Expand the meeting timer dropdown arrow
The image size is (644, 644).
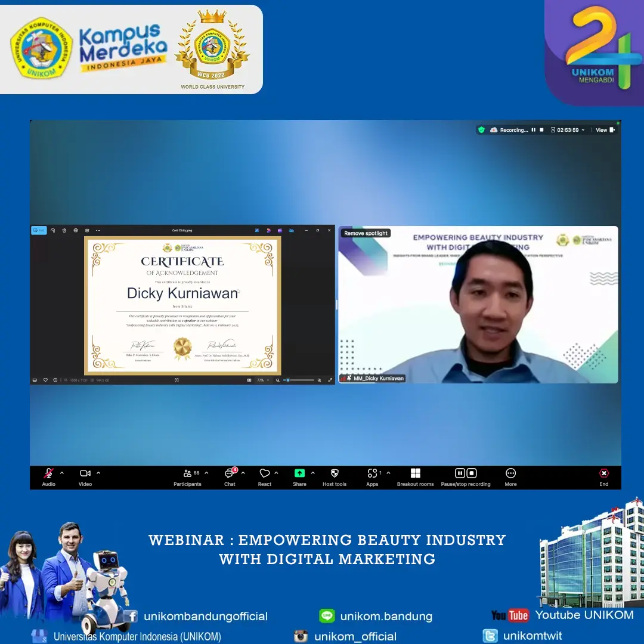(583, 130)
